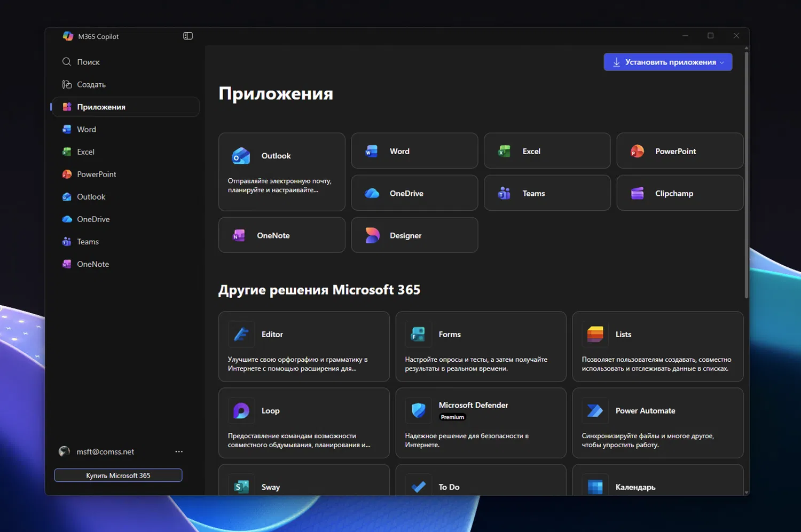
Task: Open PowerPoint from the left sidebar
Action: coord(125,174)
